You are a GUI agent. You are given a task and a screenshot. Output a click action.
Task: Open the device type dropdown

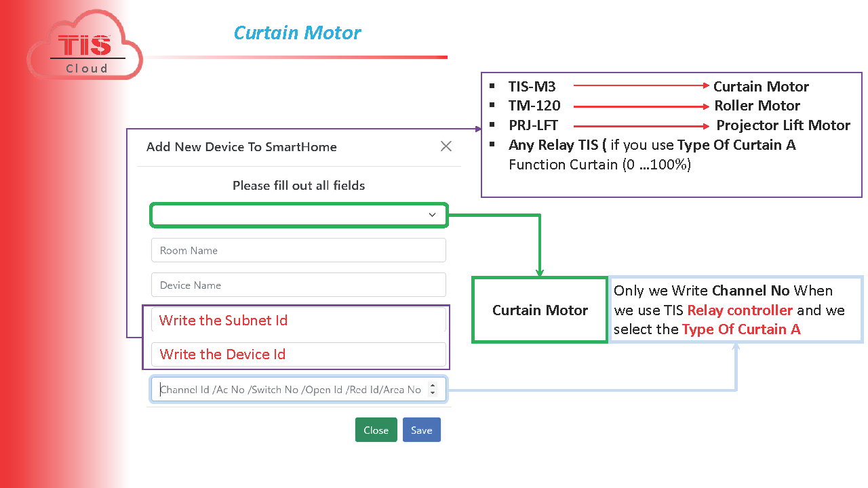coord(298,215)
